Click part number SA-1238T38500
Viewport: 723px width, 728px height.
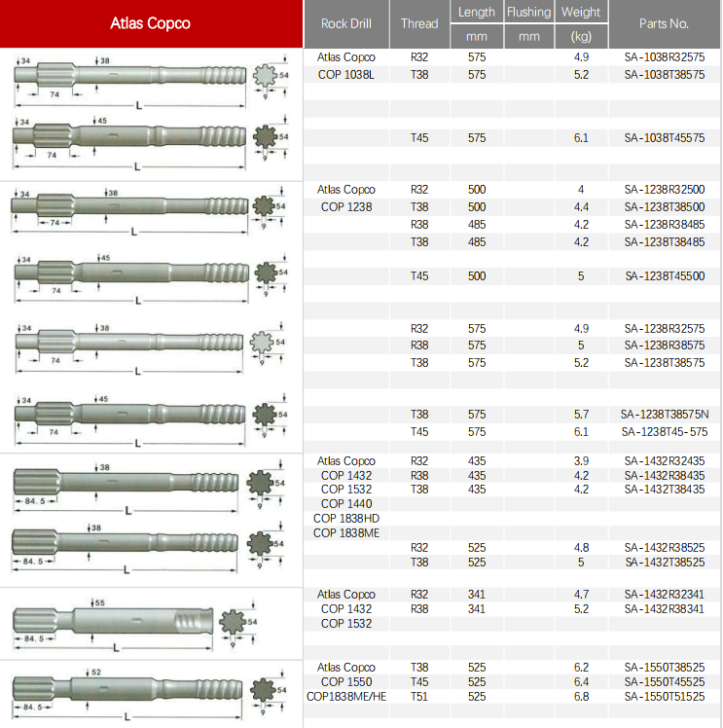(664, 207)
